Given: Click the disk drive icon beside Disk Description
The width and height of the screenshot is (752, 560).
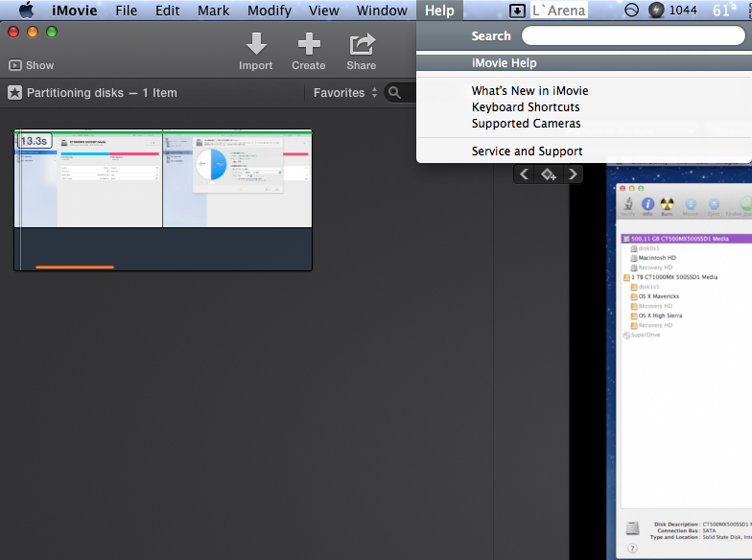Looking at the screenshot, I should click(x=633, y=527).
